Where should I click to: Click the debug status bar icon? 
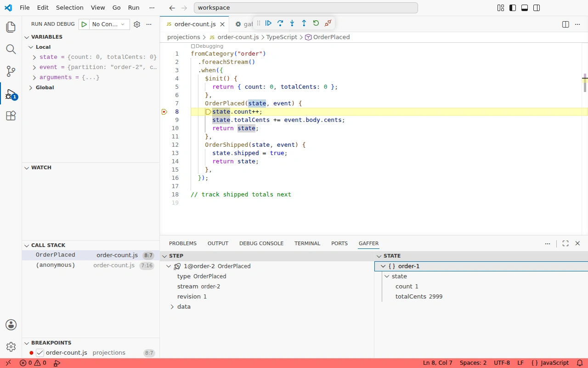[57, 363]
